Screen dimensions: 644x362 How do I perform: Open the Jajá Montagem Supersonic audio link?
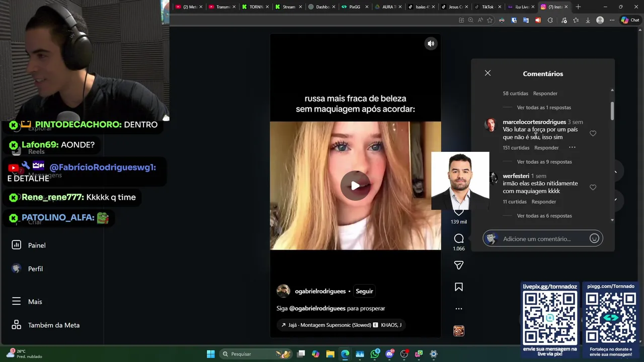point(341,325)
